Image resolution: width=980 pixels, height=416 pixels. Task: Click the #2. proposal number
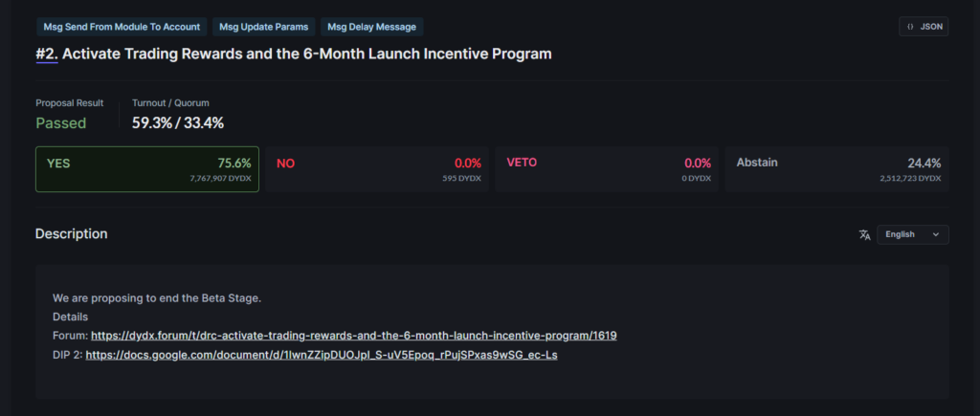tap(47, 55)
